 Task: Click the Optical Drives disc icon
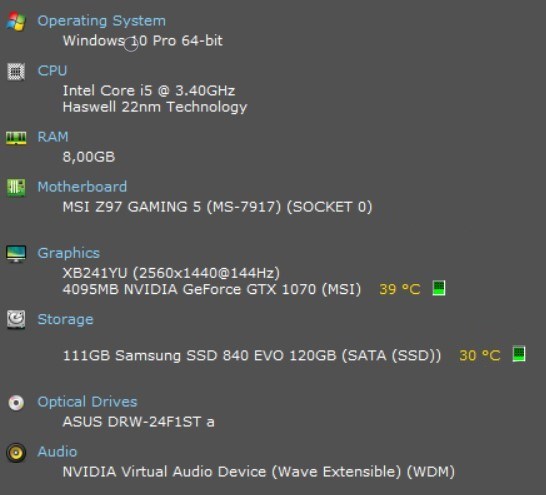16,403
